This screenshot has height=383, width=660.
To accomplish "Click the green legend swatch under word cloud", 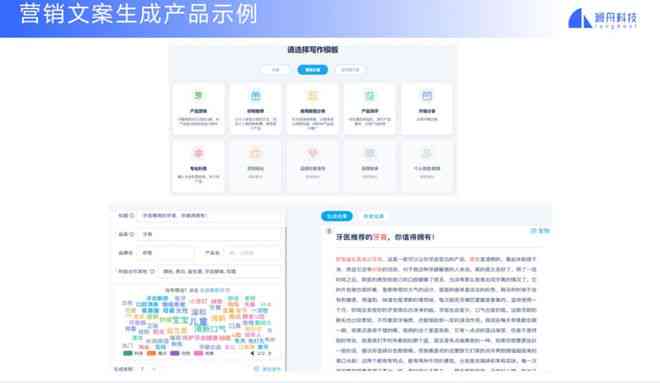I will tap(128, 354).
